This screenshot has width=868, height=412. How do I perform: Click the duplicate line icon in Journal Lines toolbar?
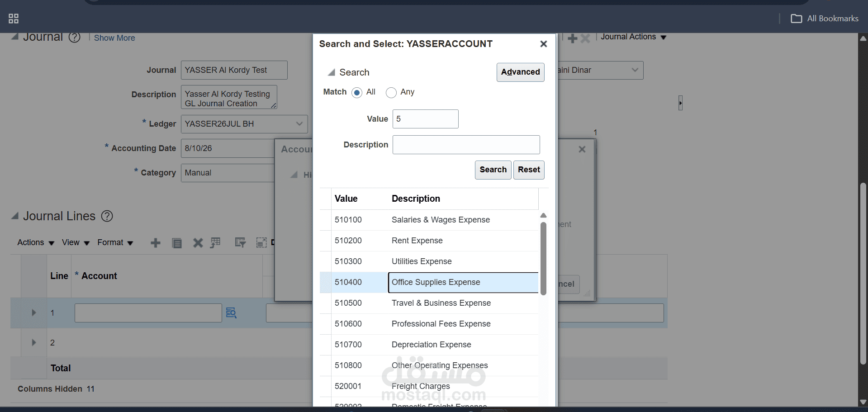click(x=177, y=243)
